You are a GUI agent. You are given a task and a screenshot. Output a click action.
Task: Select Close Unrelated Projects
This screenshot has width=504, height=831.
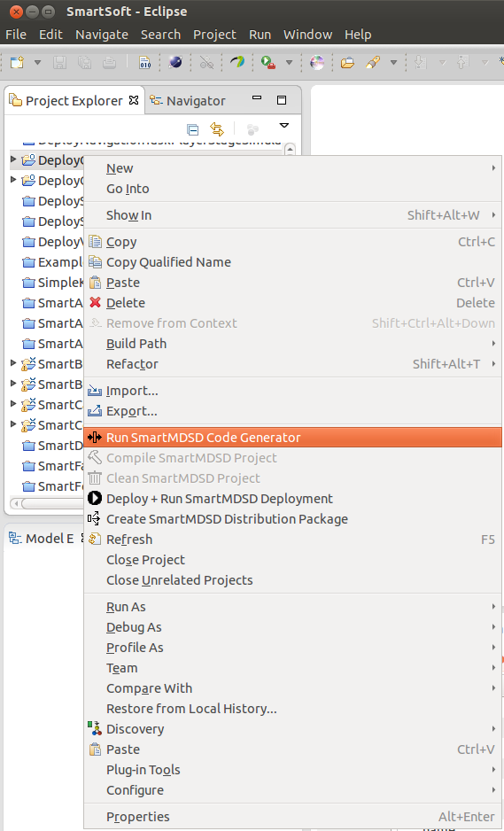coord(292,579)
